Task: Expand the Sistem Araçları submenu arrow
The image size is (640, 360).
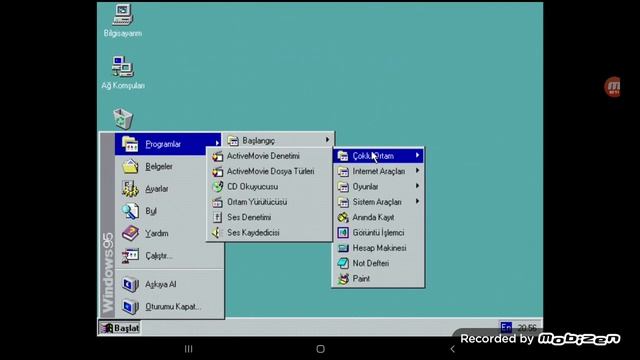Action: (x=417, y=201)
